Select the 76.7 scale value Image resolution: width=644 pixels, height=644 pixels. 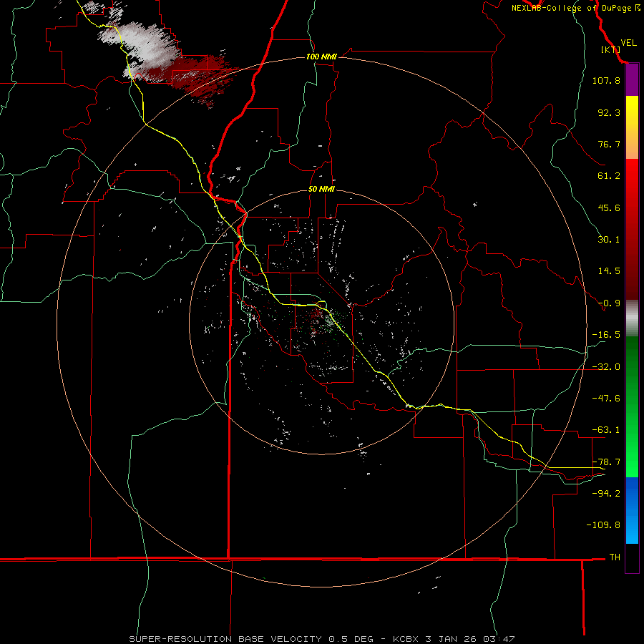pyautogui.click(x=609, y=144)
